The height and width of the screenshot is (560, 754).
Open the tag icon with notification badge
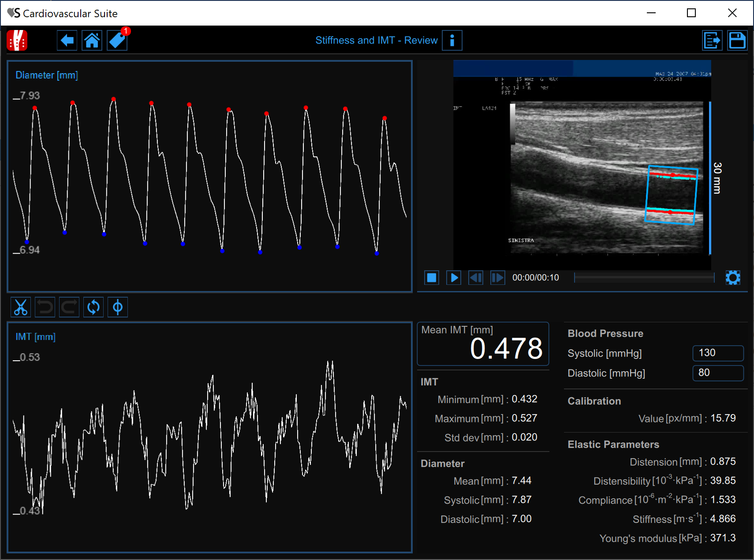click(117, 41)
